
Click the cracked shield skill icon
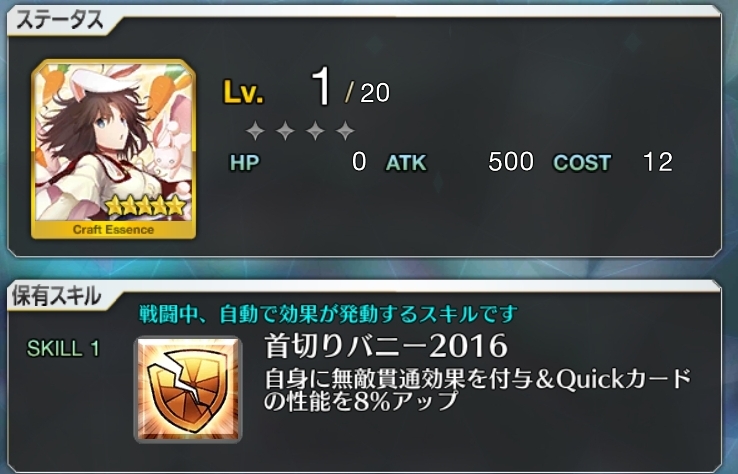pos(188,389)
